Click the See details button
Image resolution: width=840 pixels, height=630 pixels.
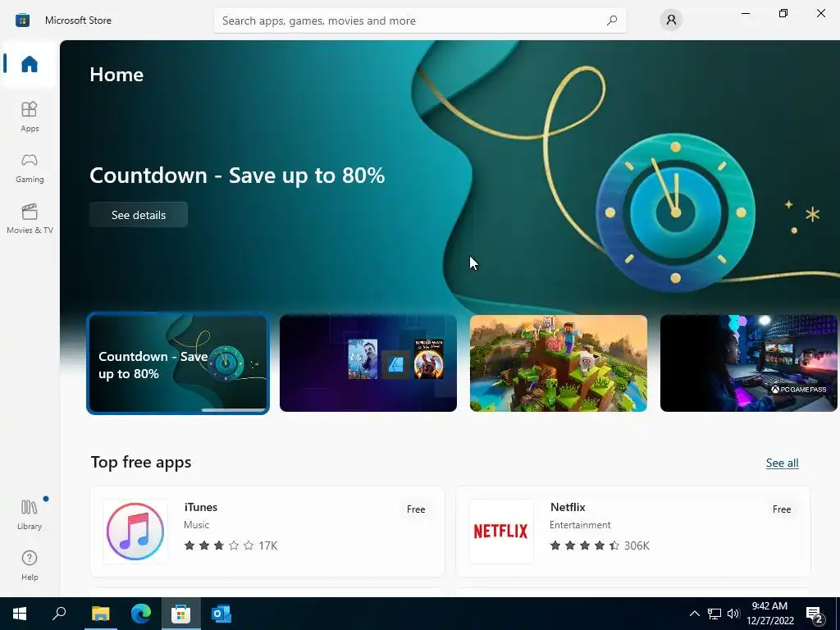click(138, 215)
